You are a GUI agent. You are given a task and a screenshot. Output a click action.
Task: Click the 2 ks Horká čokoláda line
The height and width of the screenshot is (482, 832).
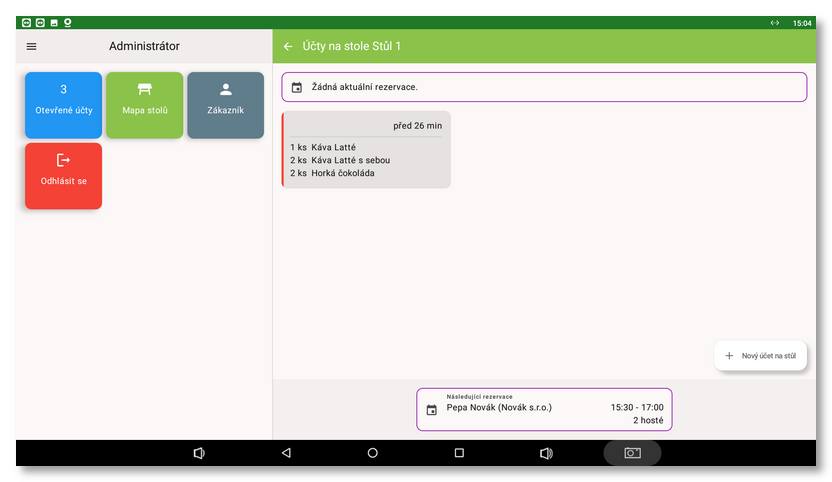[332, 173]
